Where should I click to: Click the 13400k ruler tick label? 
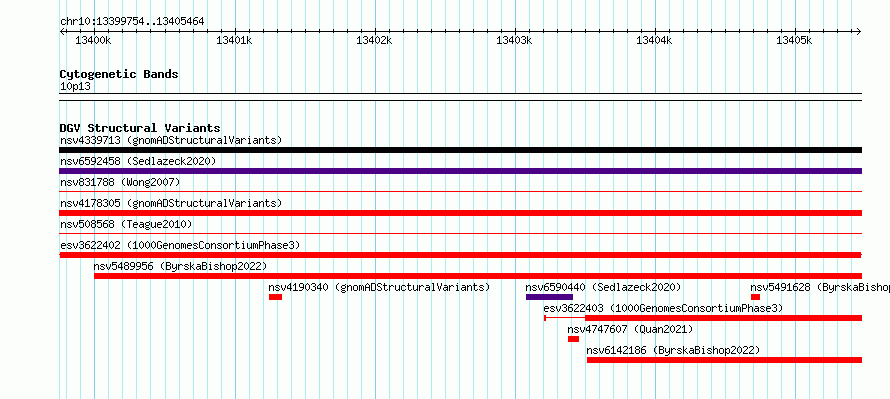93,40
